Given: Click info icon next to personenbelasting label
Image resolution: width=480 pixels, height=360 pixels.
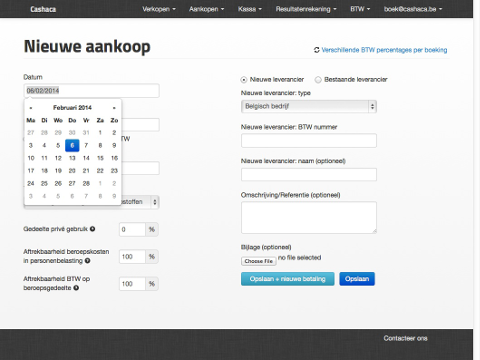Looking at the screenshot, I should [87, 261].
